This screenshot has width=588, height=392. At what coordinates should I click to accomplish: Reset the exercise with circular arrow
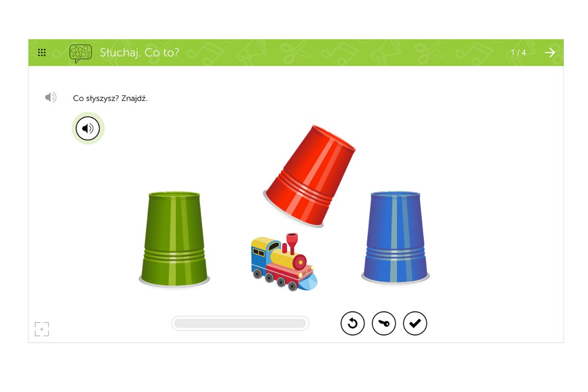click(353, 323)
